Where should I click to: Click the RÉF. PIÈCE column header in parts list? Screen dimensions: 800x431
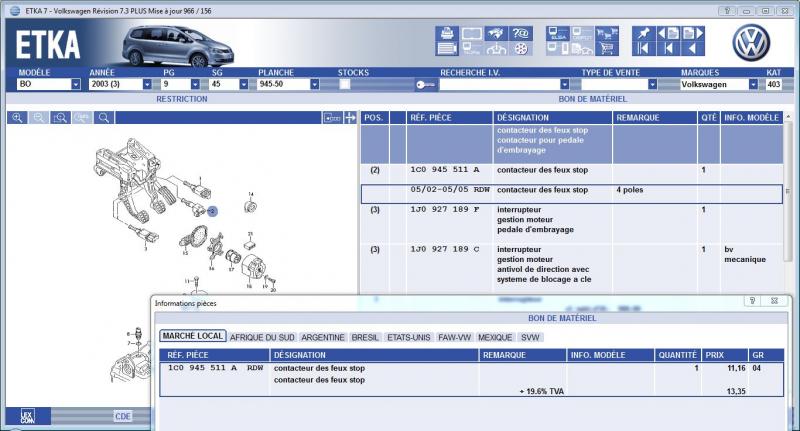[449, 118]
